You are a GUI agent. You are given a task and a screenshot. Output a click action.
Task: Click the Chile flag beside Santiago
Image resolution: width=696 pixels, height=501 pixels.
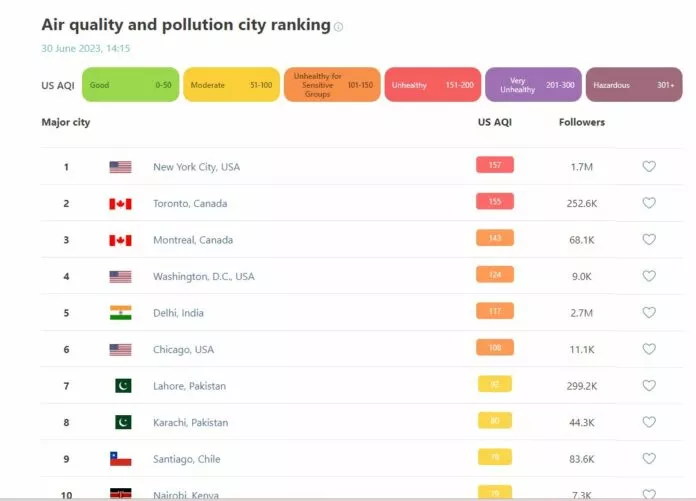point(120,459)
